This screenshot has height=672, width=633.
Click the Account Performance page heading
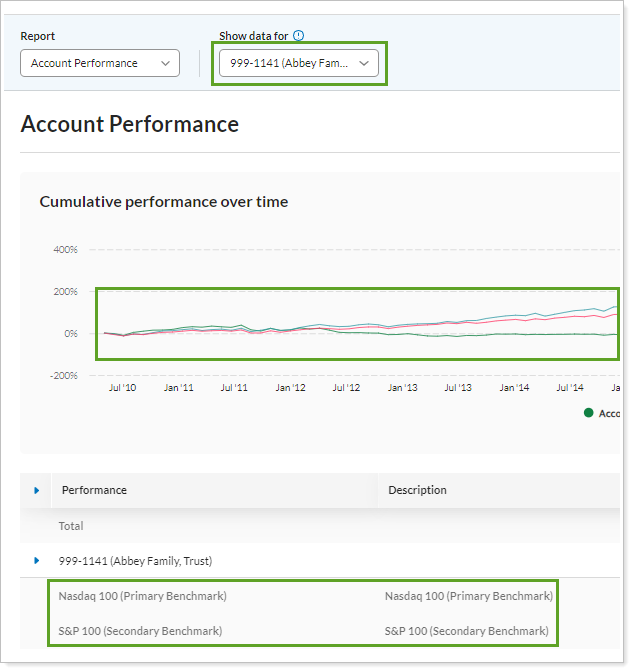tap(129, 124)
